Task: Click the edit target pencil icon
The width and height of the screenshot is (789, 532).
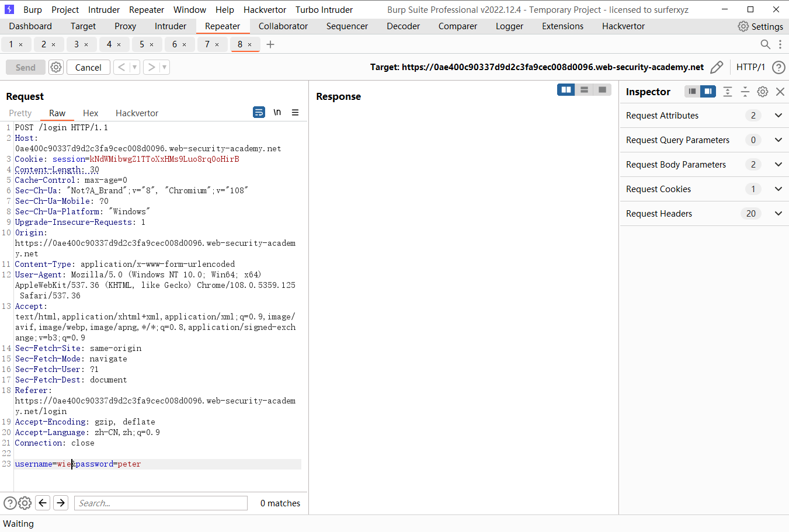Action: coord(717,67)
